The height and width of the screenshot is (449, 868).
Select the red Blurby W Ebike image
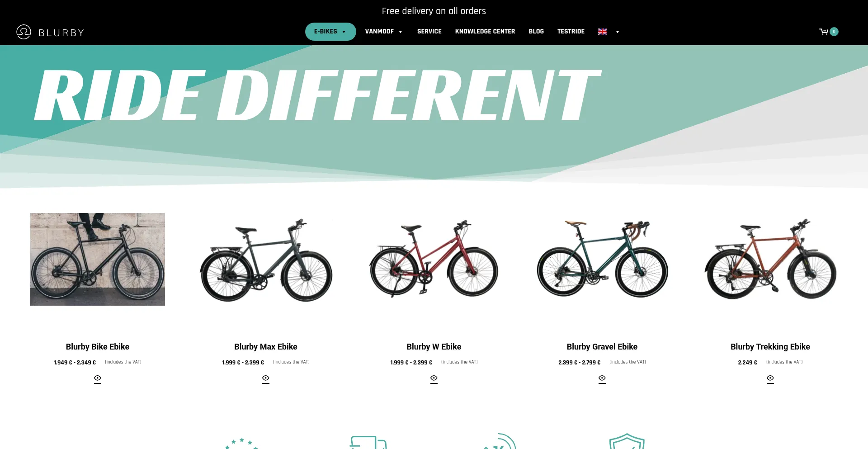point(434,258)
